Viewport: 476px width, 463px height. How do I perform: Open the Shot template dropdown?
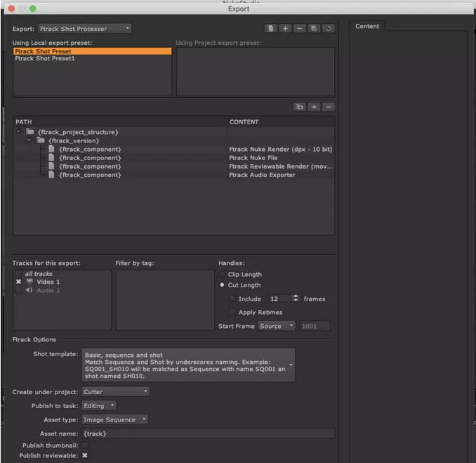(x=188, y=365)
